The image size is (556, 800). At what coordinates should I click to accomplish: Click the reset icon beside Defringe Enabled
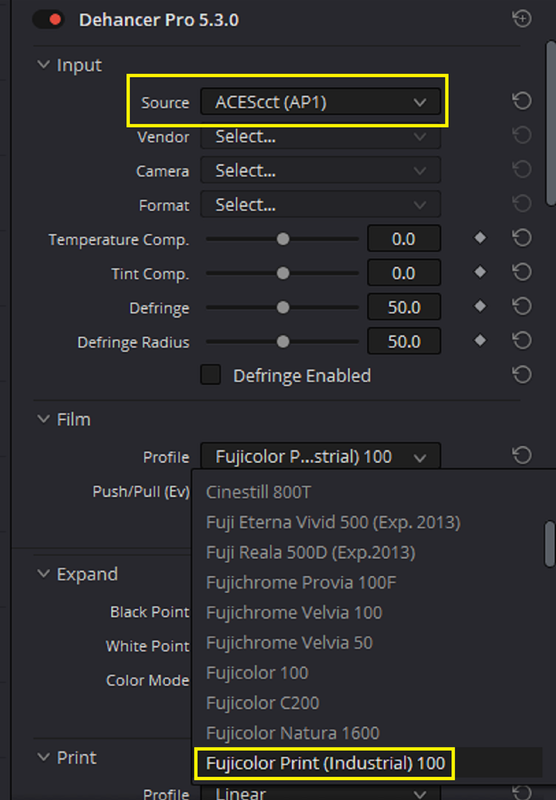(x=522, y=375)
